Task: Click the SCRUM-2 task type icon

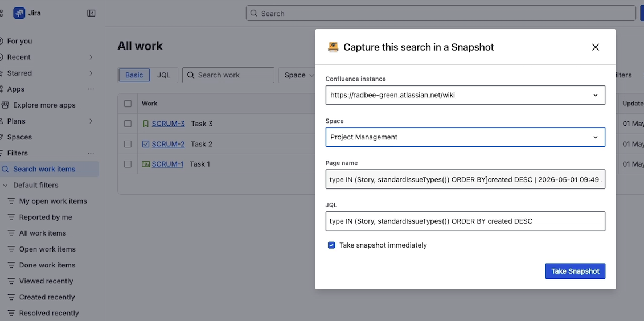Action: [x=145, y=144]
